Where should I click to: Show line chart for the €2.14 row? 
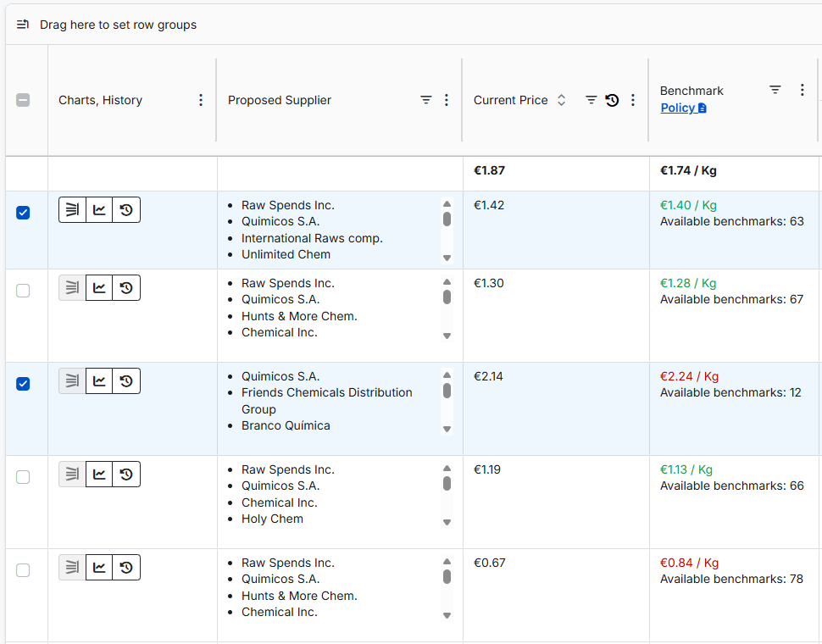click(x=99, y=381)
